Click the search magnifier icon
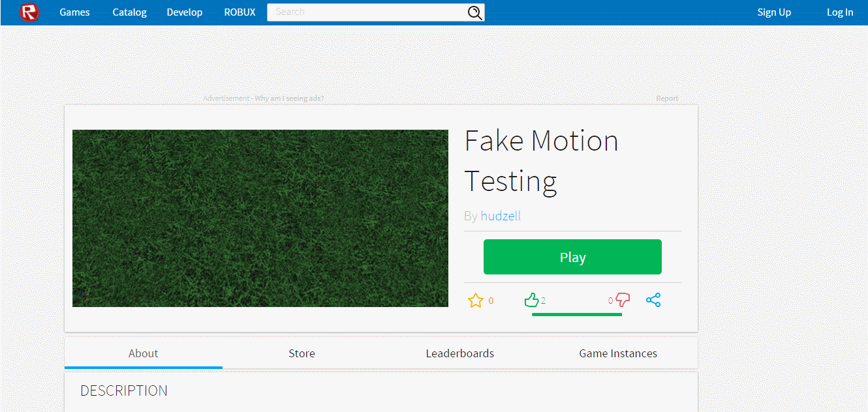 [x=474, y=12]
